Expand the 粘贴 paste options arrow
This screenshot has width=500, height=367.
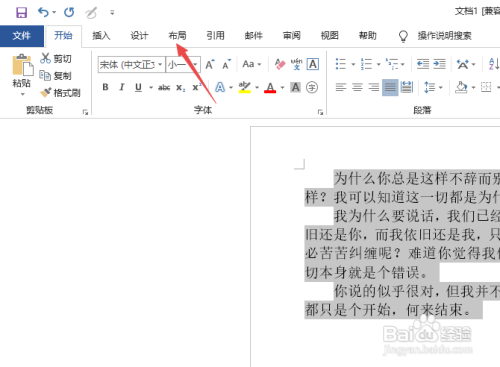point(22,94)
